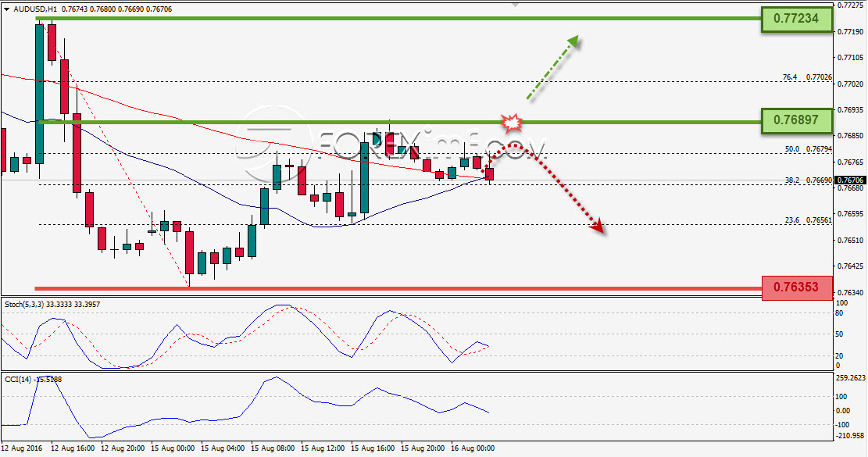Click the 12 Aug 2016 time axis label
This screenshot has width=868, height=457.
(22, 448)
